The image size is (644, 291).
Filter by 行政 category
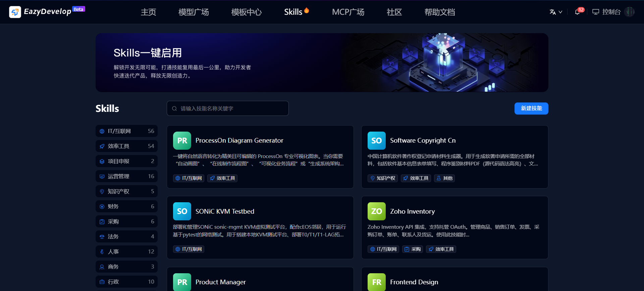coord(126,282)
